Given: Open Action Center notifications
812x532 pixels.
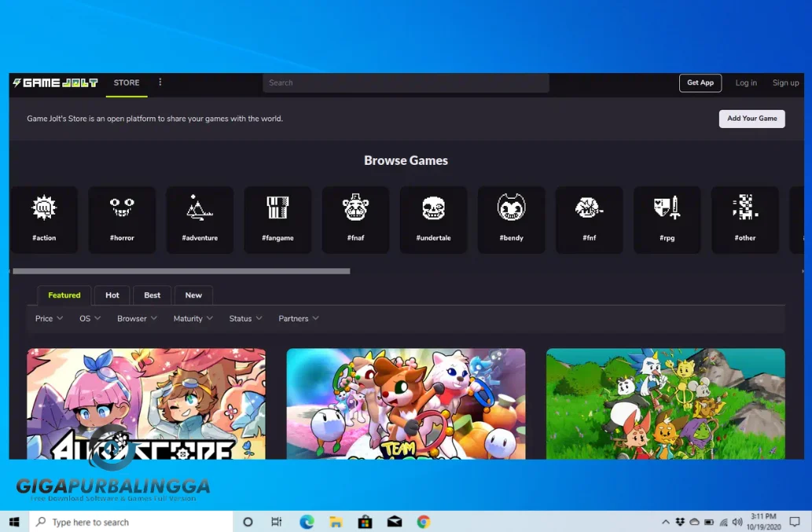Looking at the screenshot, I should [x=795, y=522].
